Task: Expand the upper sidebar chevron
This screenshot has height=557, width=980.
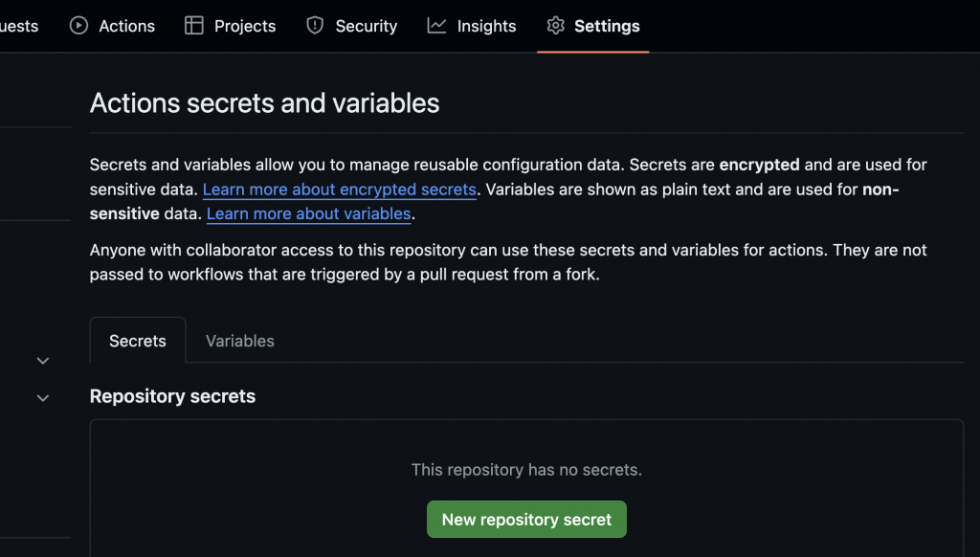Action: point(42,361)
